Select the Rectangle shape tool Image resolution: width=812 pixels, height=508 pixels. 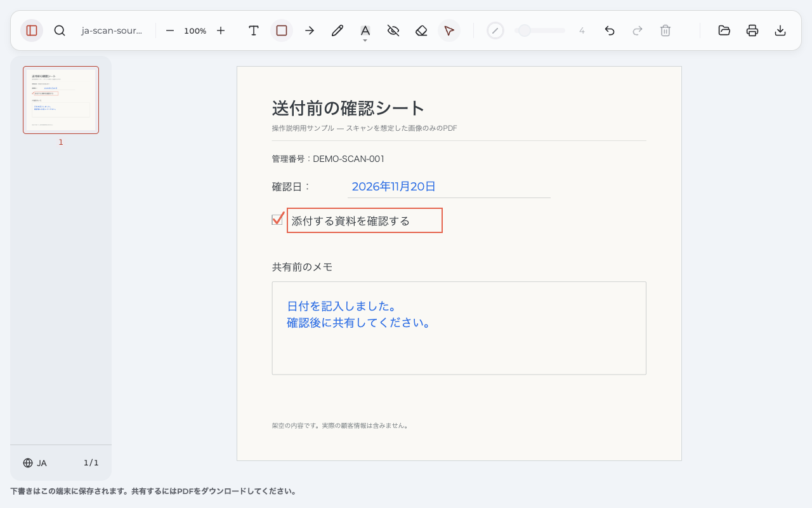(x=282, y=30)
